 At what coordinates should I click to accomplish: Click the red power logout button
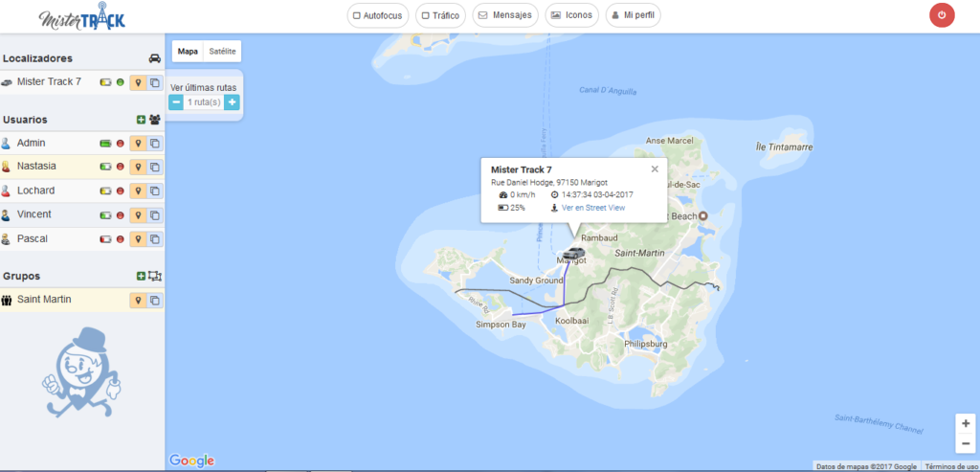[942, 15]
